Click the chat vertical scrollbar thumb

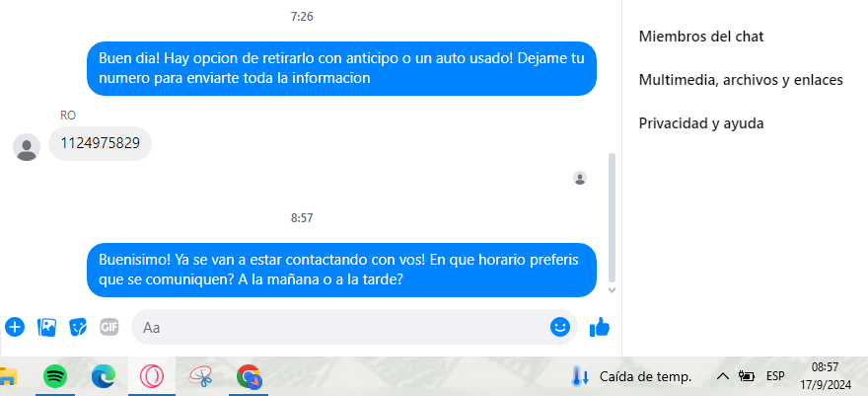pyautogui.click(x=612, y=217)
